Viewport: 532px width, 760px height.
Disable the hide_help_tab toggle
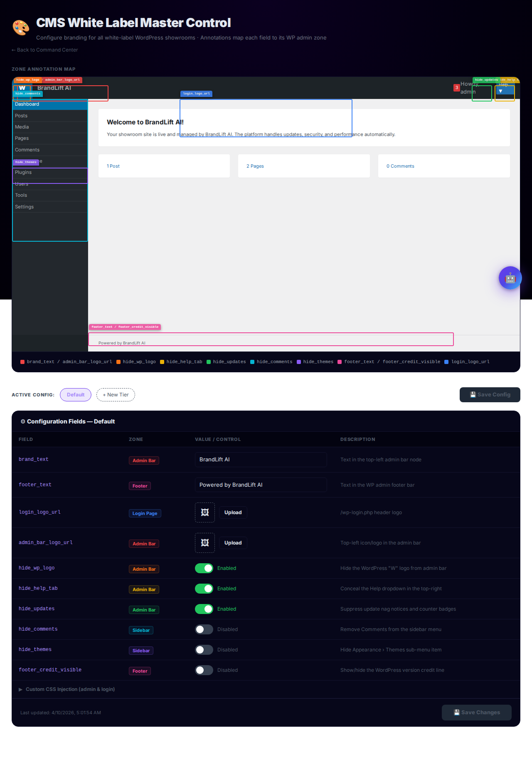click(204, 589)
